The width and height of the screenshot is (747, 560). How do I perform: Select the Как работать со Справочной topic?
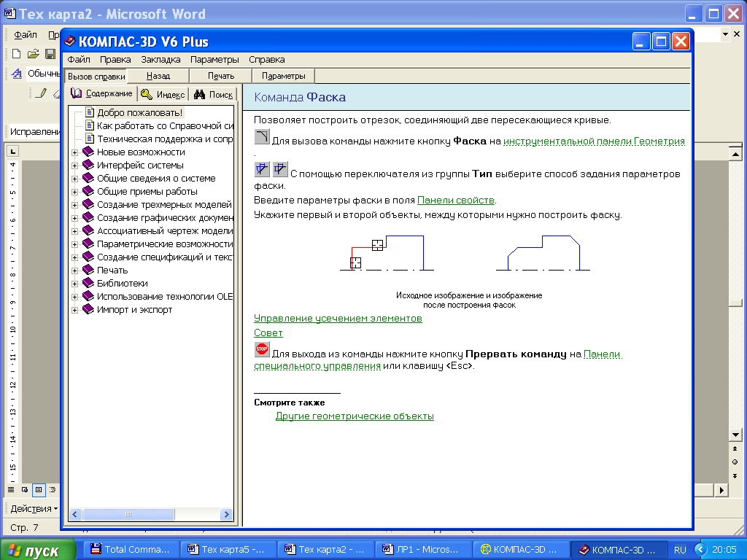tap(166, 125)
